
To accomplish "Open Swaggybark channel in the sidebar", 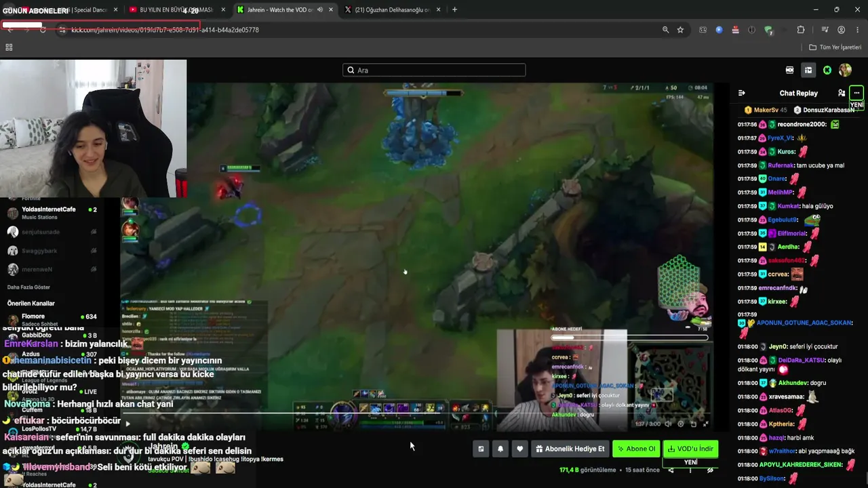I will pos(53,250).
